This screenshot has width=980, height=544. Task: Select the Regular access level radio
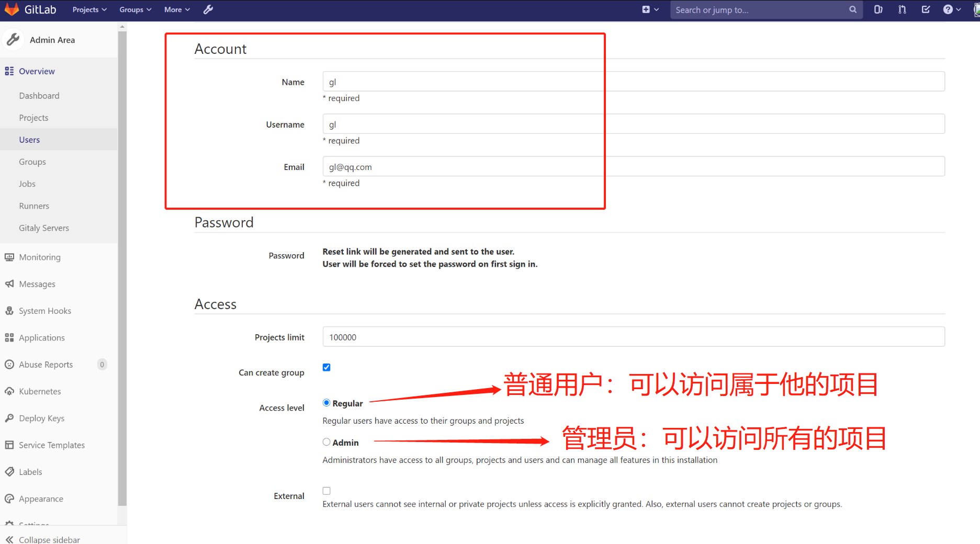(x=326, y=403)
